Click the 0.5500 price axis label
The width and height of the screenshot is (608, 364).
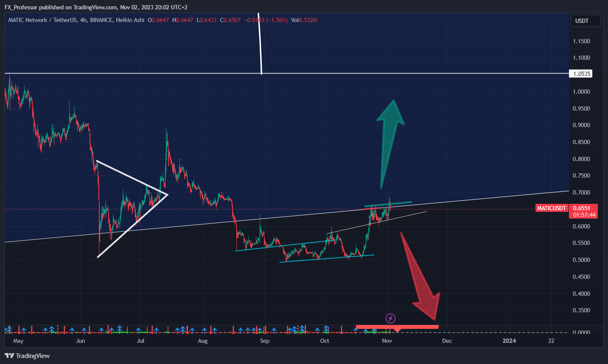[x=581, y=243]
